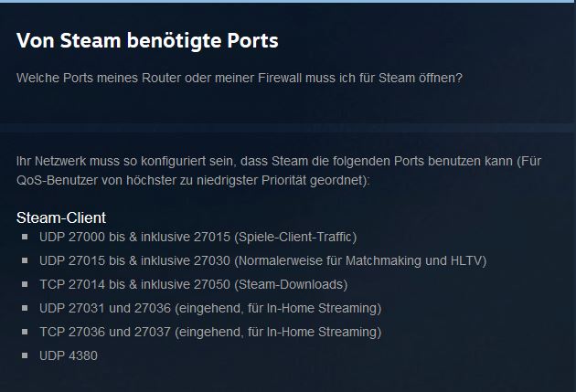Screen dimensions: 576x392
Task: Click the question text about Router and Firewall
Action: coord(240,77)
